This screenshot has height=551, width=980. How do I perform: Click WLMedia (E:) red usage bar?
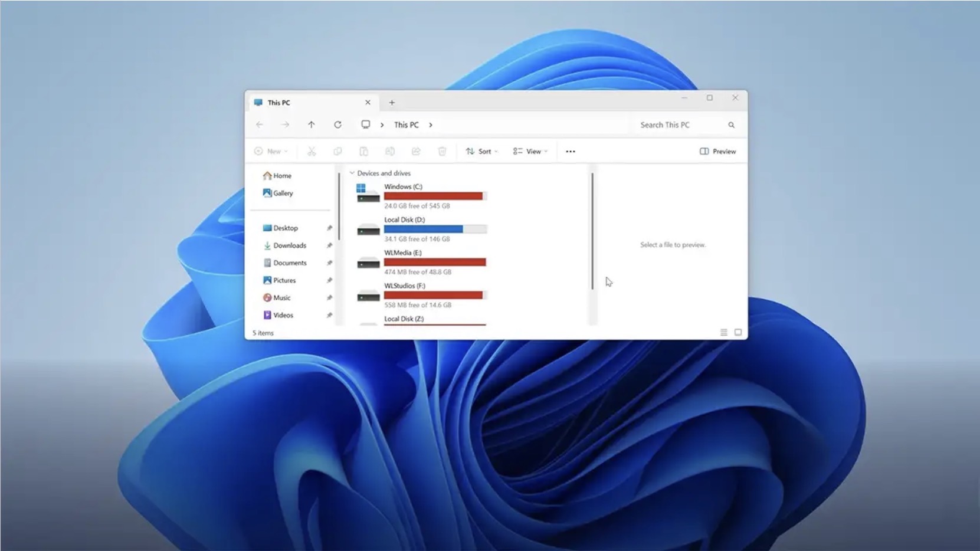tap(435, 263)
